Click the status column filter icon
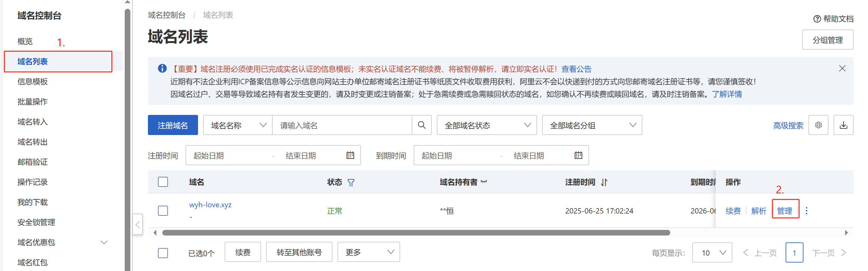This screenshot has width=868, height=271. pos(351,182)
